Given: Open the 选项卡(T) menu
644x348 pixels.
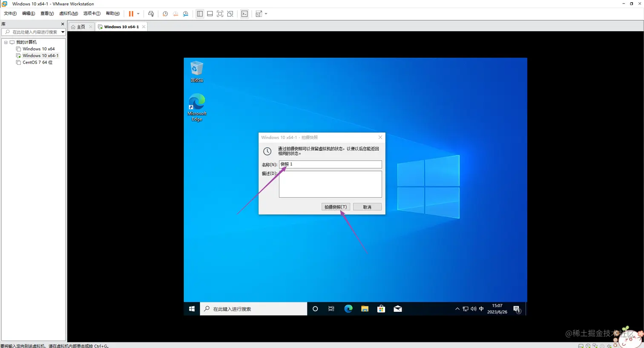Looking at the screenshot, I should tap(92, 14).
